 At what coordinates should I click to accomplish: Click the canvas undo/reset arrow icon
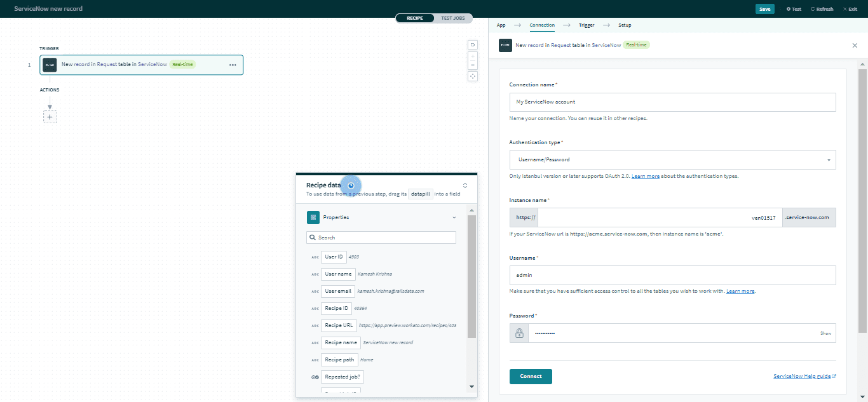(x=472, y=44)
